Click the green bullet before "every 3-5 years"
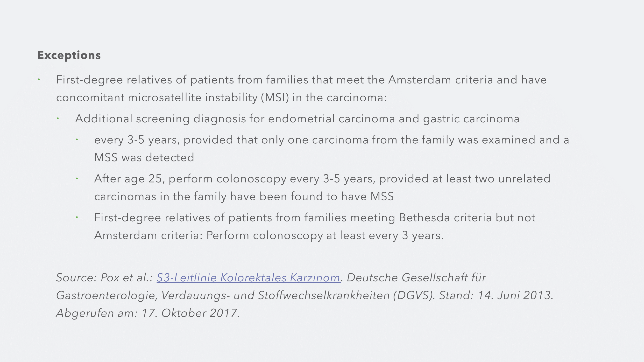 77,140
